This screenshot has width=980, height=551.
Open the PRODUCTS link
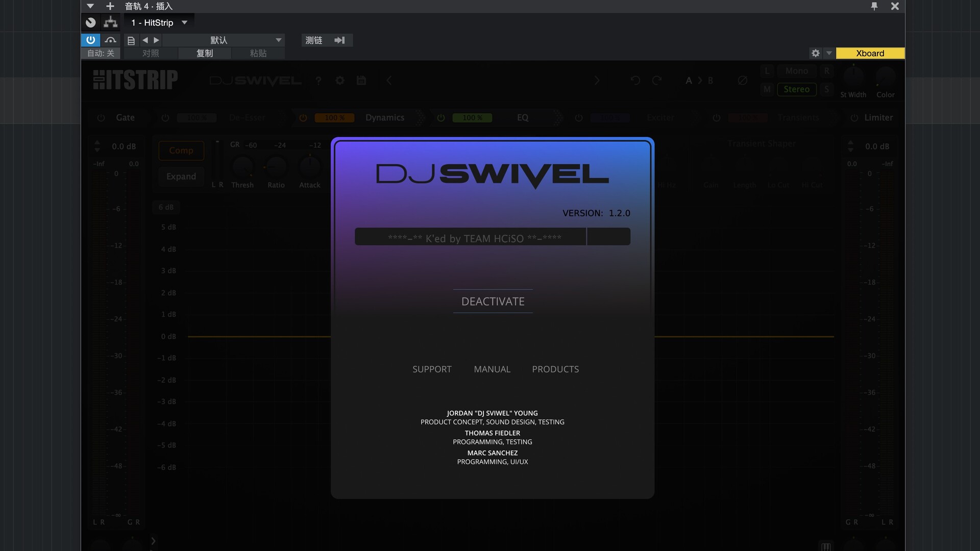pos(555,369)
